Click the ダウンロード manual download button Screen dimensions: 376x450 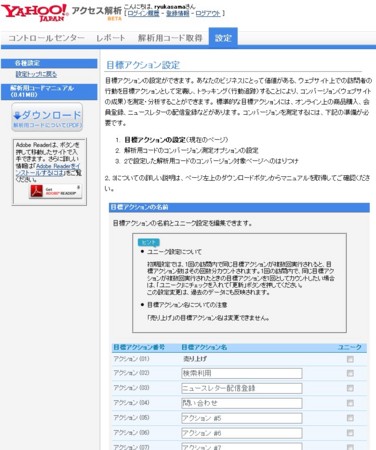tap(47, 117)
